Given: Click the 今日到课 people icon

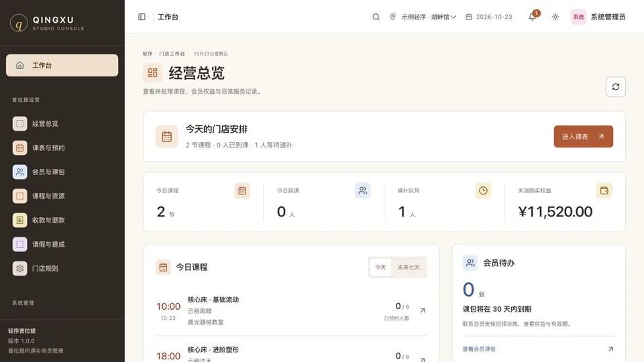Looking at the screenshot, I should tap(362, 190).
